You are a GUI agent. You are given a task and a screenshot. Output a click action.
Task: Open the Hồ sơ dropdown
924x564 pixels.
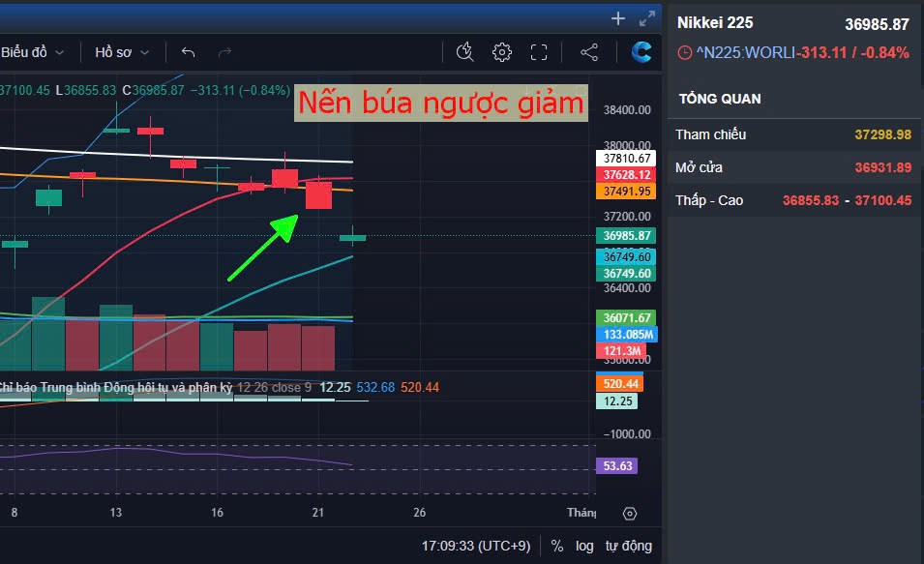[122, 52]
